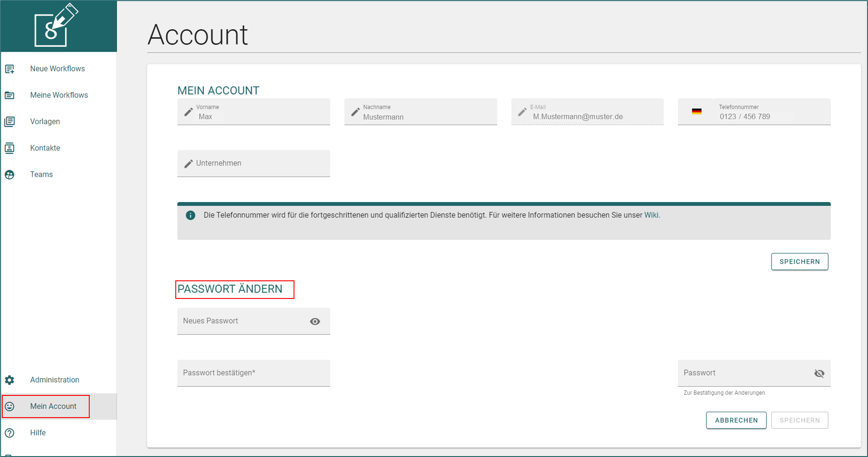
Task: Click the Neue Workflows sidebar icon
Action: click(x=10, y=69)
